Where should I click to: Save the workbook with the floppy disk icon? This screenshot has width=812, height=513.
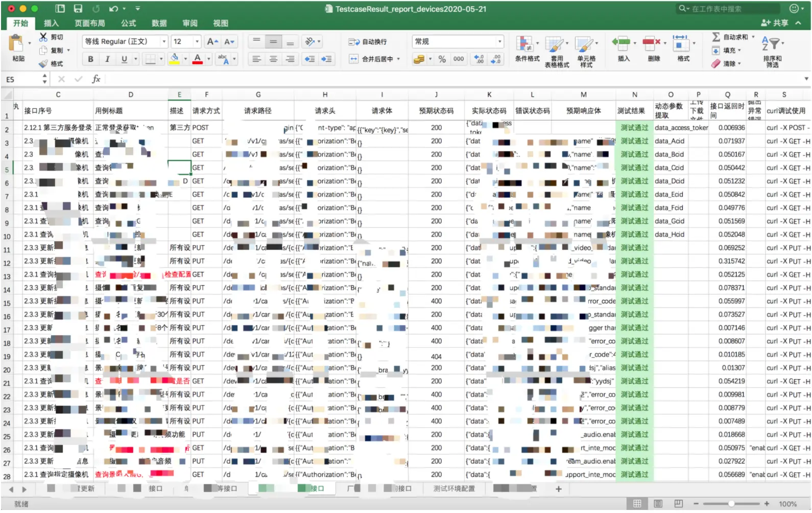78,9
